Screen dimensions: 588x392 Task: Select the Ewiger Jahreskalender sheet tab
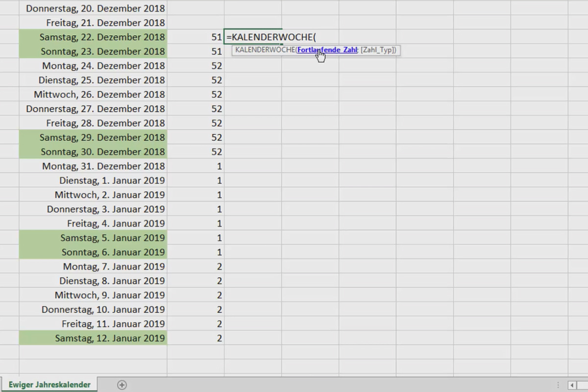[x=49, y=385]
